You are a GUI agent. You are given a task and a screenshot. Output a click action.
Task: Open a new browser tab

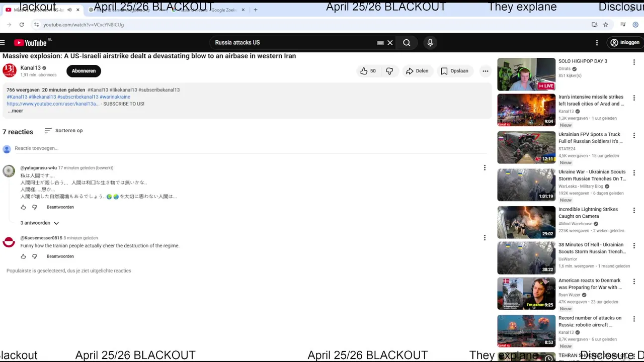point(256,10)
